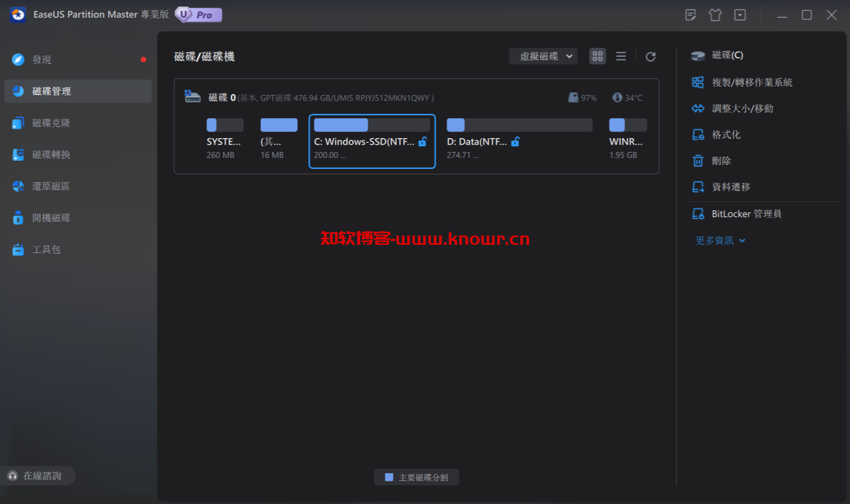The image size is (850, 504).
Task: Expand the 虛擬磁碟 dropdown
Action: pos(543,56)
